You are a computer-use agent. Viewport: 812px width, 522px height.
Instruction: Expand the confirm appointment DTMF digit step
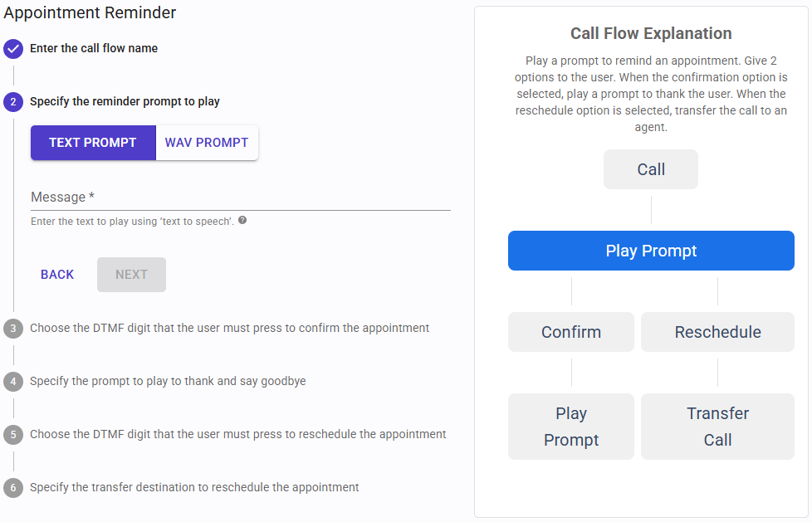point(229,329)
